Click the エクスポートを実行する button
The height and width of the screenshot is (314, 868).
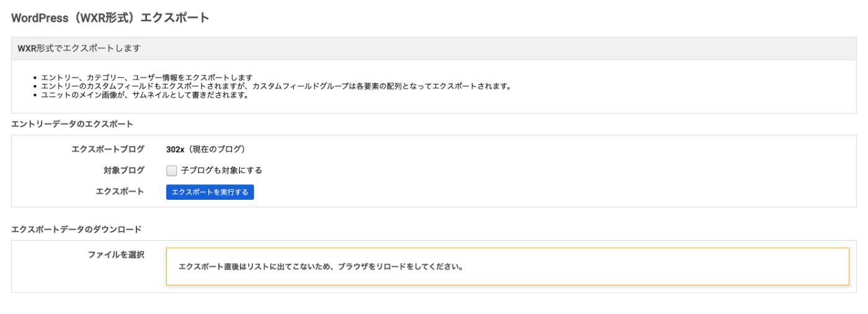tap(210, 192)
